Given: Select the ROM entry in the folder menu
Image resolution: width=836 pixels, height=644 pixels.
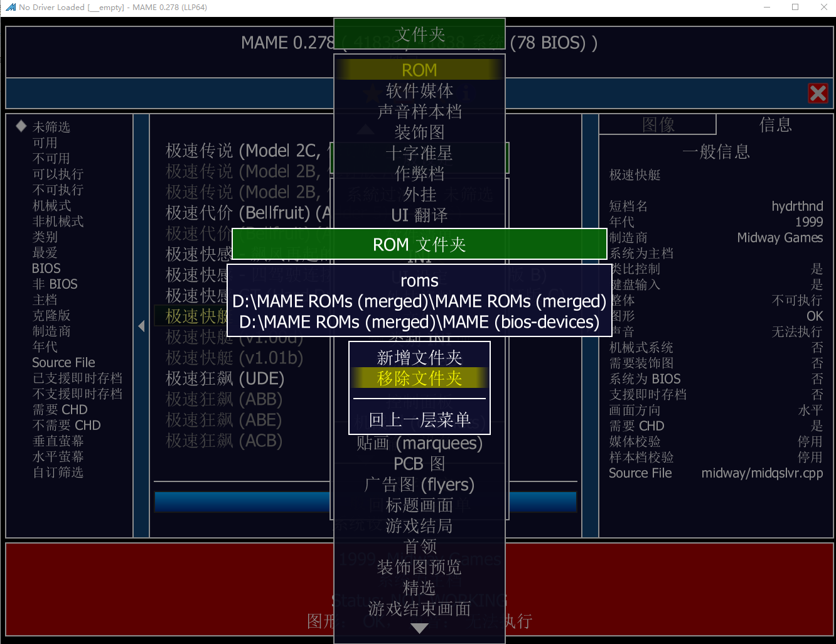Looking at the screenshot, I should click(x=419, y=70).
